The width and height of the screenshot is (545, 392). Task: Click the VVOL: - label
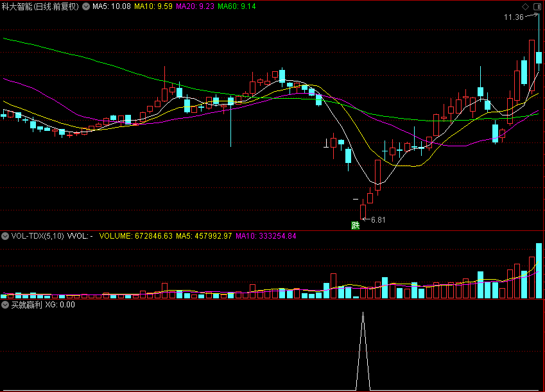pyautogui.click(x=80, y=236)
